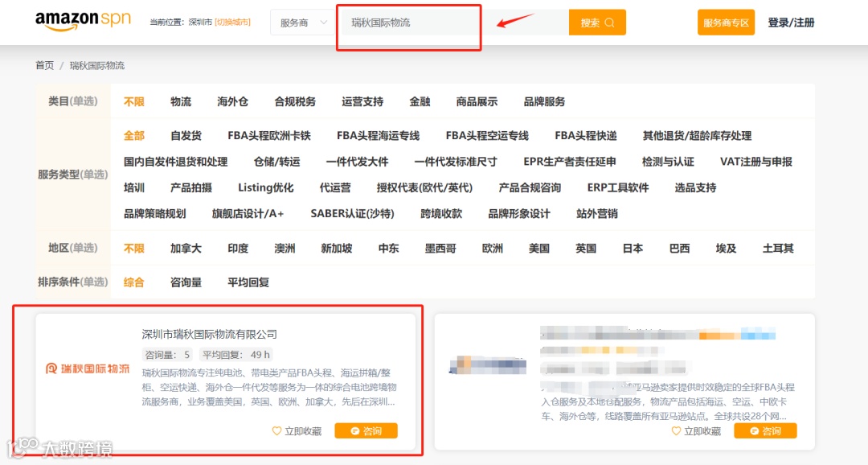Filter region by 澳洲

coord(285,249)
